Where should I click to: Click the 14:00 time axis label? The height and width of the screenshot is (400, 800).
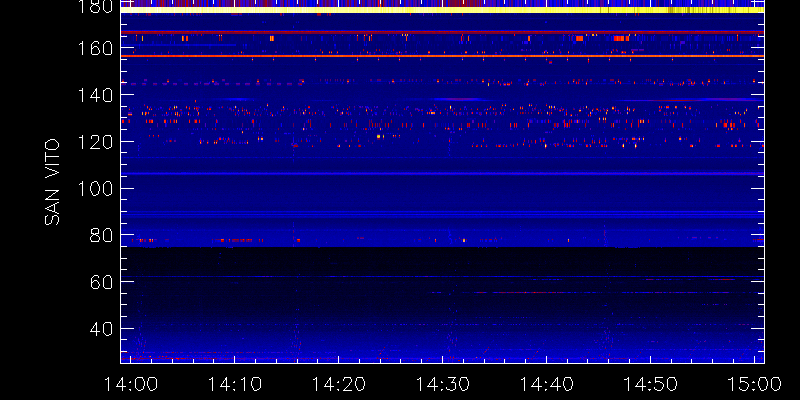coord(130,384)
